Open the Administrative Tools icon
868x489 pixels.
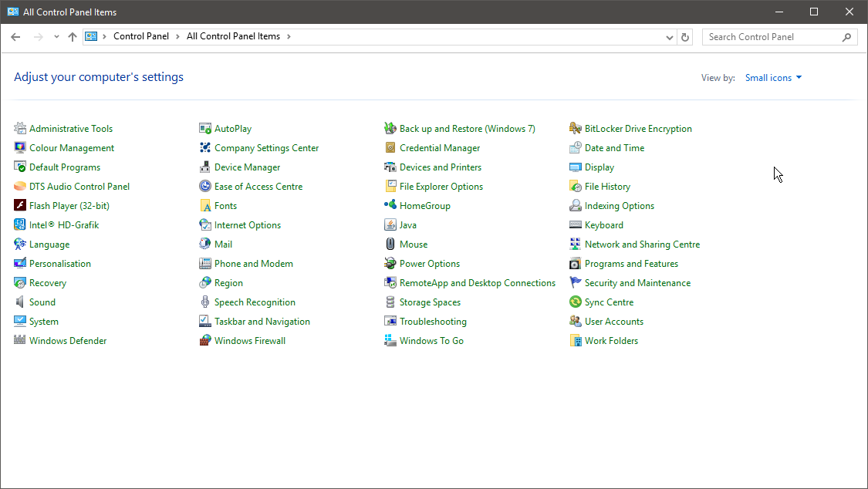[x=20, y=128]
